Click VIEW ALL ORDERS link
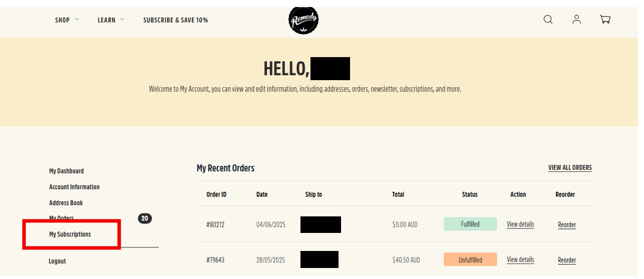Viewport: 644px width, 279px height. 570,168
